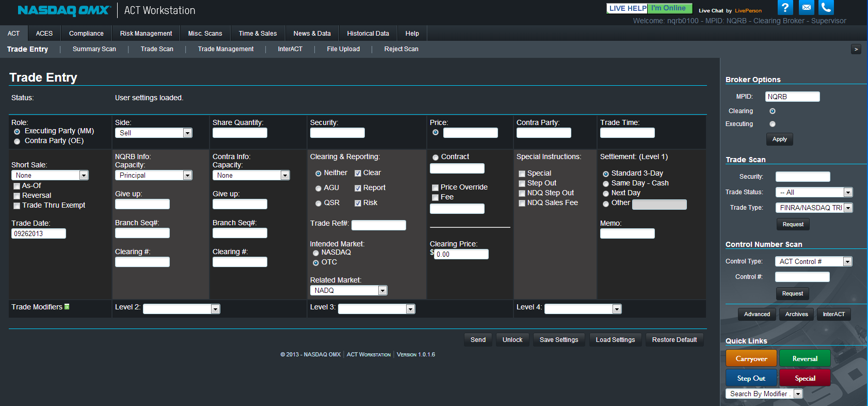Click the orange Carryover quick link
The image size is (868, 406).
point(751,358)
